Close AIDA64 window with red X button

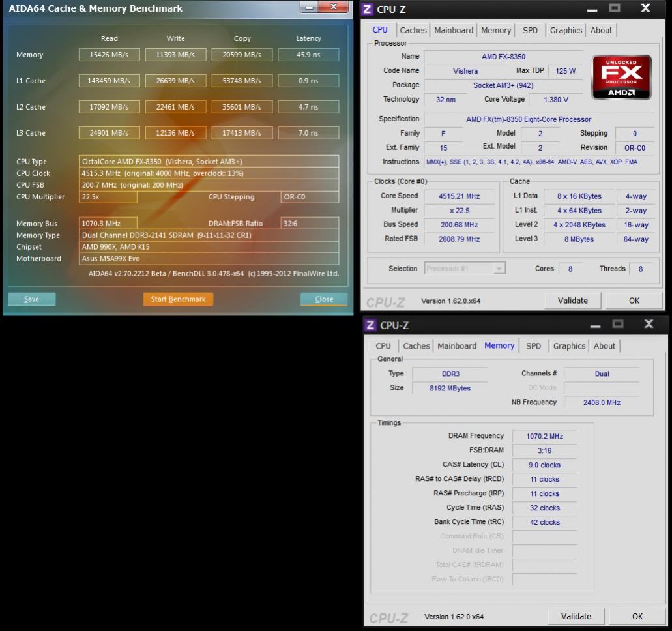click(334, 7)
